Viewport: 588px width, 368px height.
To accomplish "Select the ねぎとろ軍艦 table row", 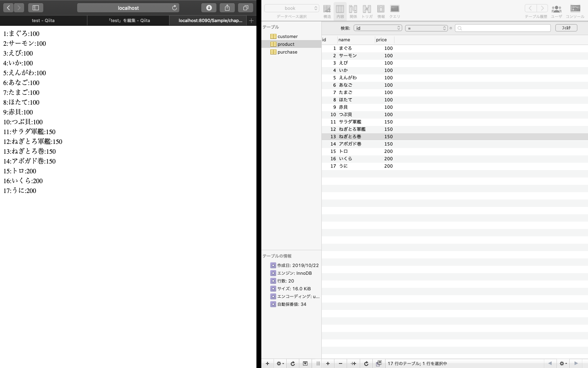I will [x=455, y=129].
